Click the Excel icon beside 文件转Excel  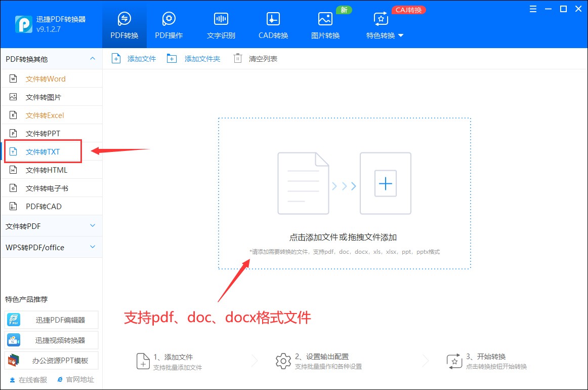click(x=13, y=115)
